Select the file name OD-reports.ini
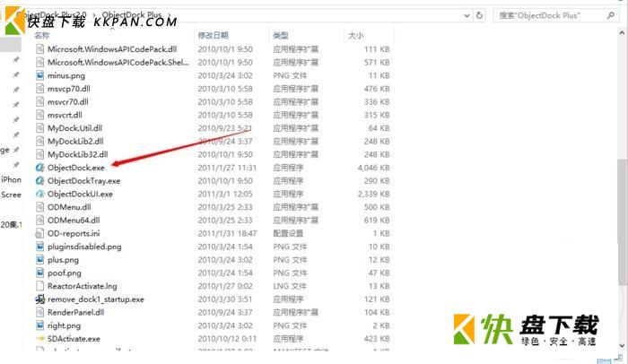The height and width of the screenshot is (364, 628). click(x=74, y=233)
